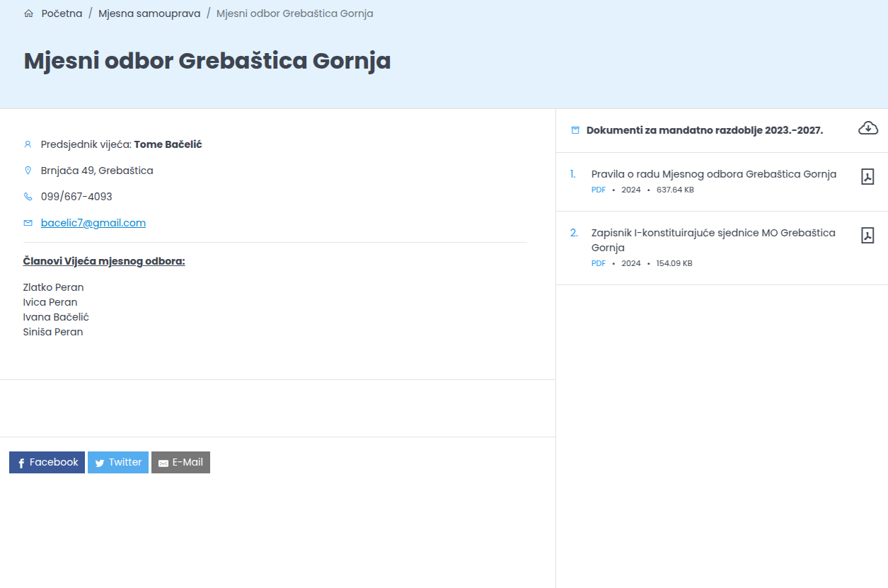Click Mjesni odbor Grebaštica Gornja breadcrumb

pos(295,13)
